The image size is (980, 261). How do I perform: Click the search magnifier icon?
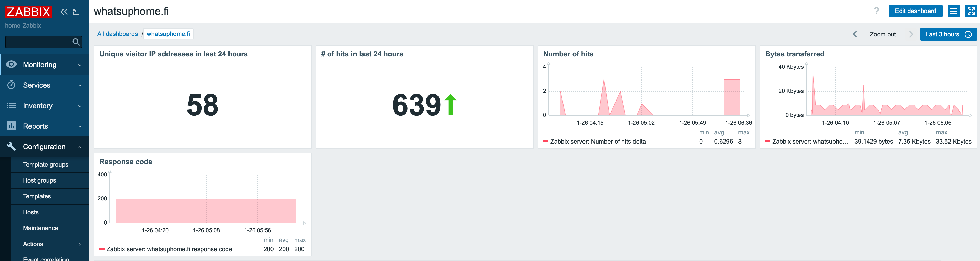coord(76,42)
